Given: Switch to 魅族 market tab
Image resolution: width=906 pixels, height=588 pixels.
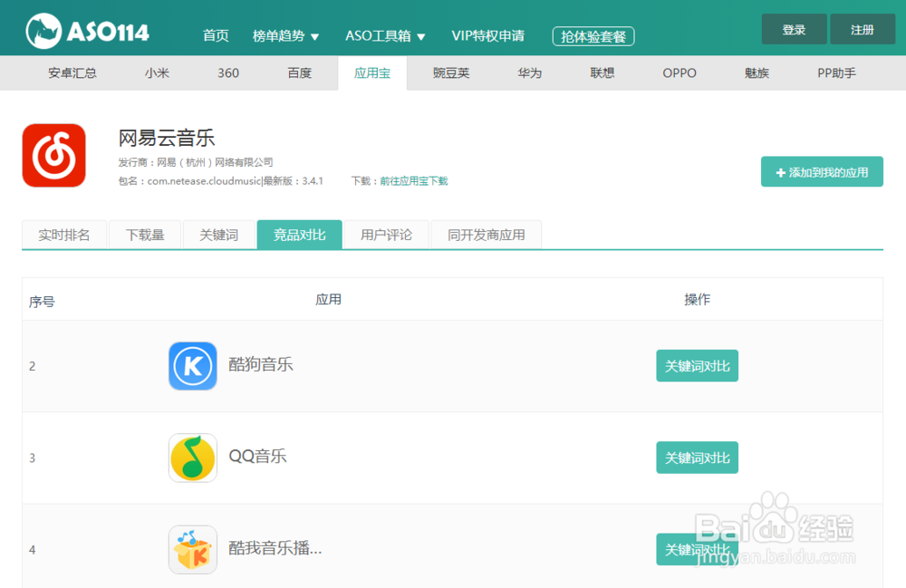Looking at the screenshot, I should 757,72.
